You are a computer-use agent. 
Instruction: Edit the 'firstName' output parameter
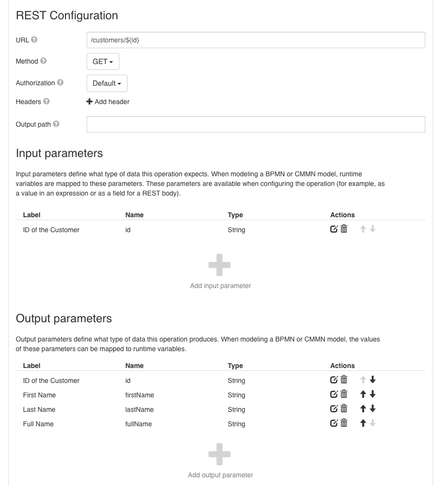(333, 394)
